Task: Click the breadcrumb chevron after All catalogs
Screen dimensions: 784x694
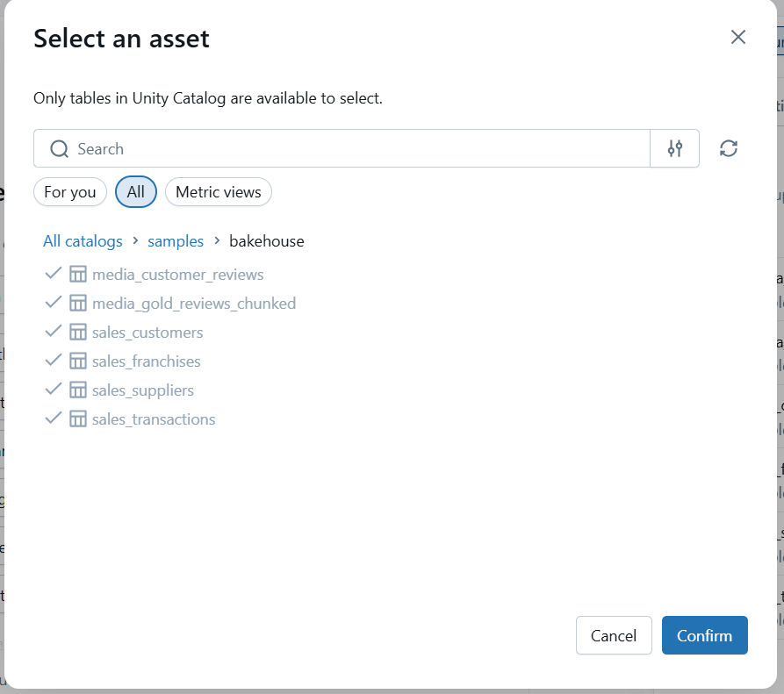Action: 134,240
